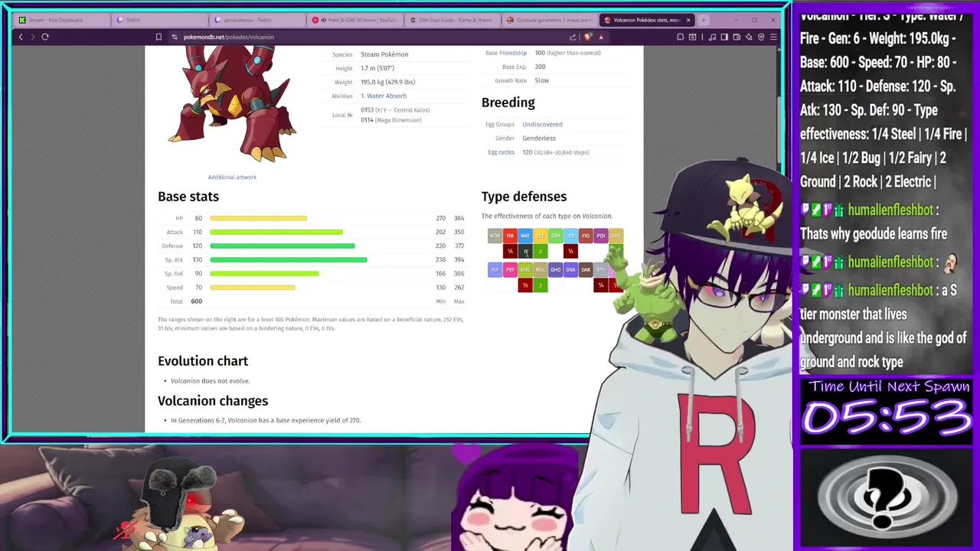Click the Breeding heading
980x551 pixels.
(x=508, y=103)
